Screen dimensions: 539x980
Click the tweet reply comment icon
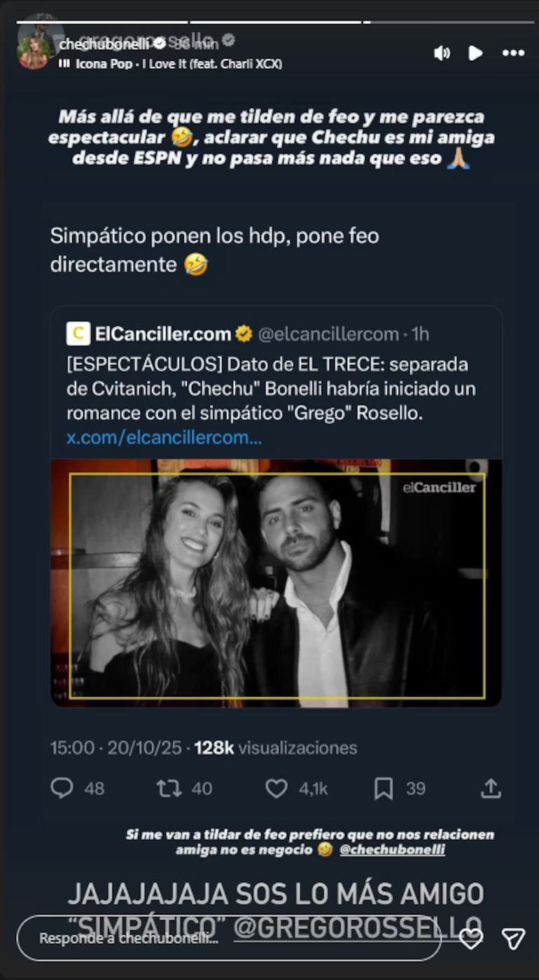click(62, 788)
